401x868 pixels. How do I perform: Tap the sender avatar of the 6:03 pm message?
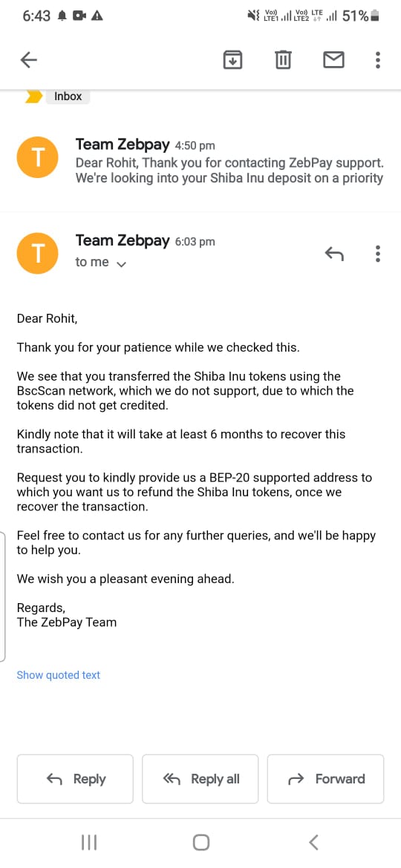pos(38,254)
